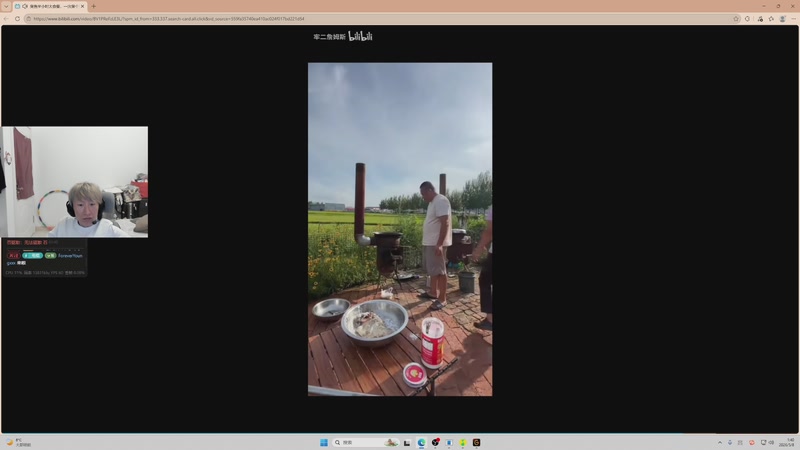Screen dimensions: 800x450
Task: Open Microsoft Edge from taskbar
Action: 421,442
